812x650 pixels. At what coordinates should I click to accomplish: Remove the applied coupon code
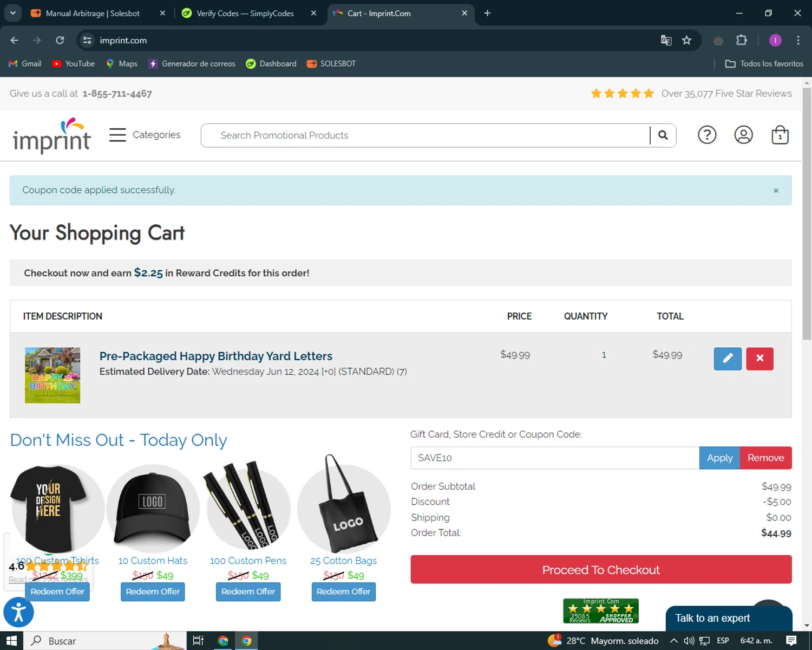pos(765,458)
